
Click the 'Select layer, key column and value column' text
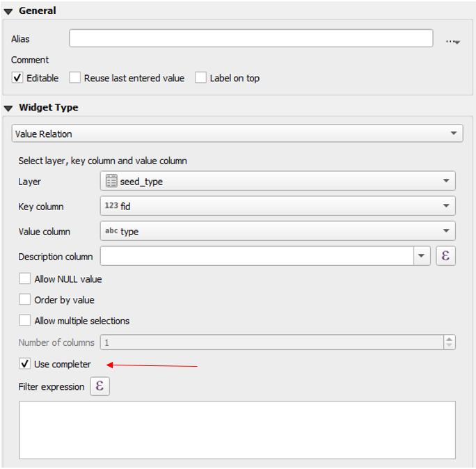(102, 161)
